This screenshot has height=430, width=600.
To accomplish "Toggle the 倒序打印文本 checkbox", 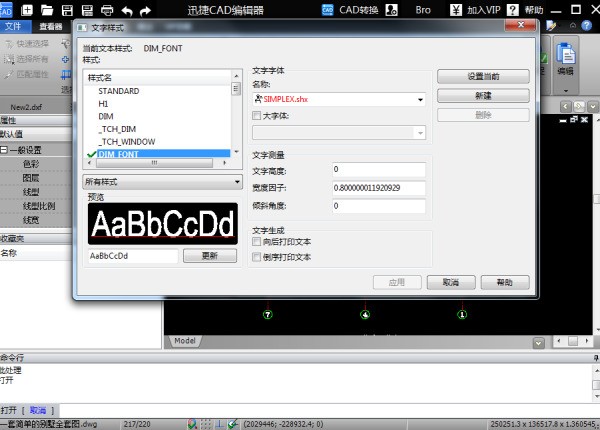I will 257,257.
